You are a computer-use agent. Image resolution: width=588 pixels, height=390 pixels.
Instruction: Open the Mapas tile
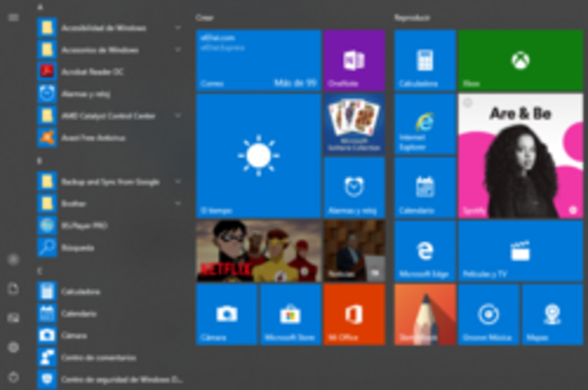coord(552,315)
